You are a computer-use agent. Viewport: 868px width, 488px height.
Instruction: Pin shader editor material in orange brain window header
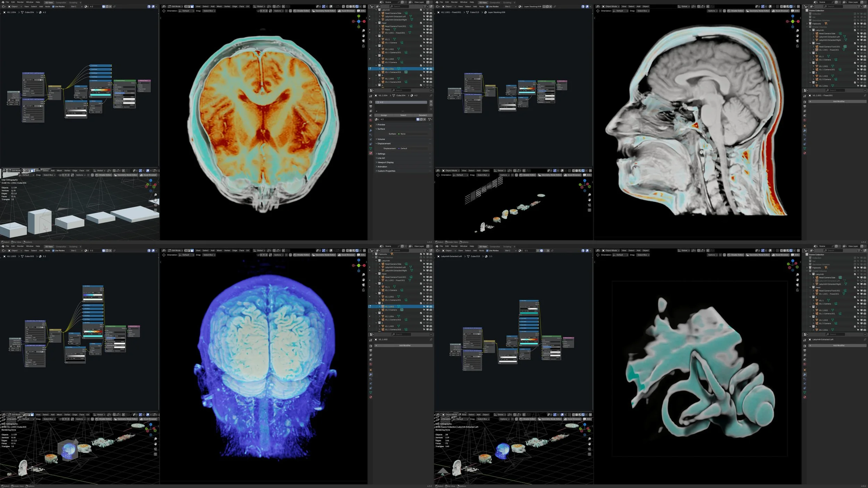click(x=114, y=7)
